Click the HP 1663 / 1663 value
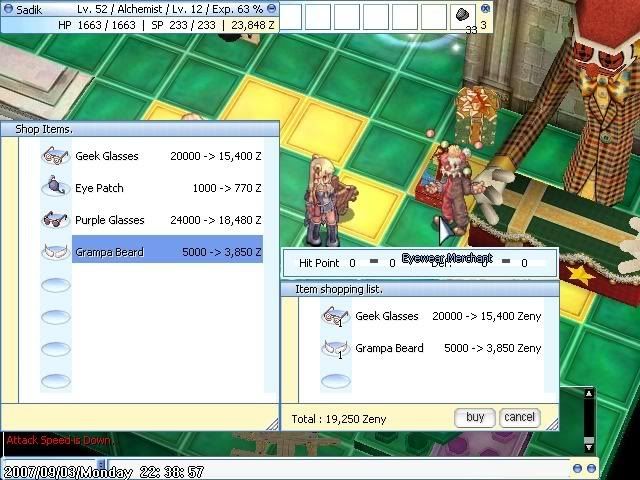 coord(97,25)
